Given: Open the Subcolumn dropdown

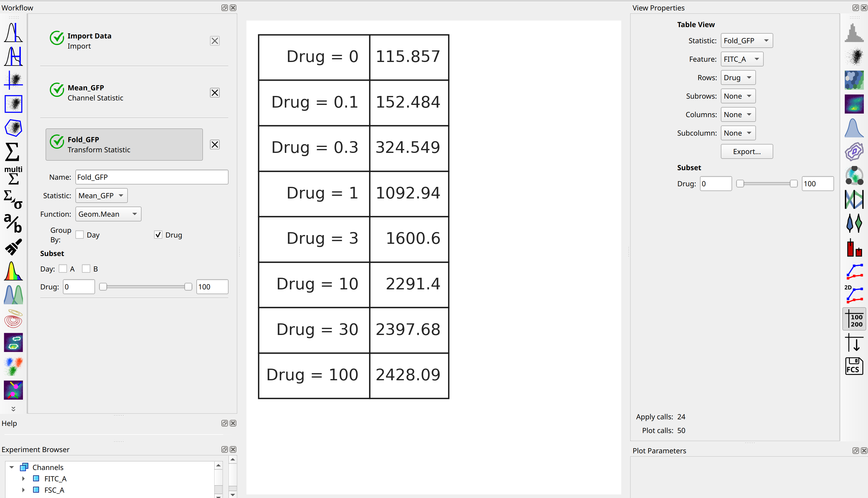Looking at the screenshot, I should click(738, 133).
